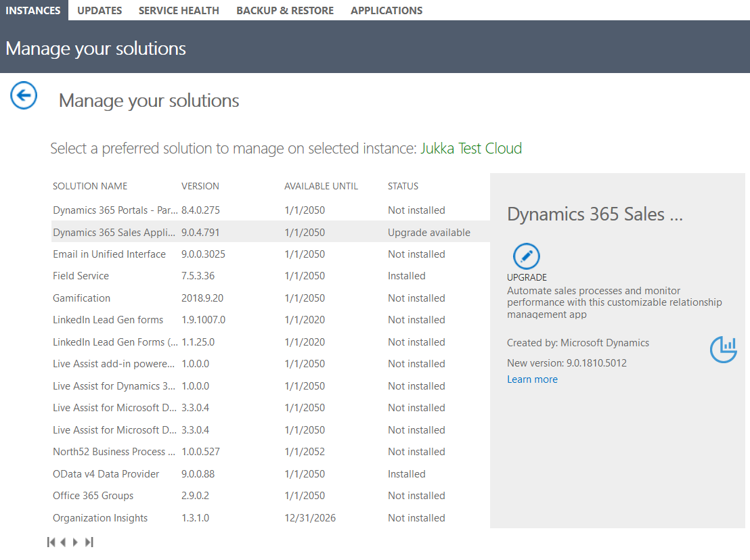Click Created by Microsoft Dynamics text
The width and height of the screenshot is (750, 560).
[x=578, y=343]
